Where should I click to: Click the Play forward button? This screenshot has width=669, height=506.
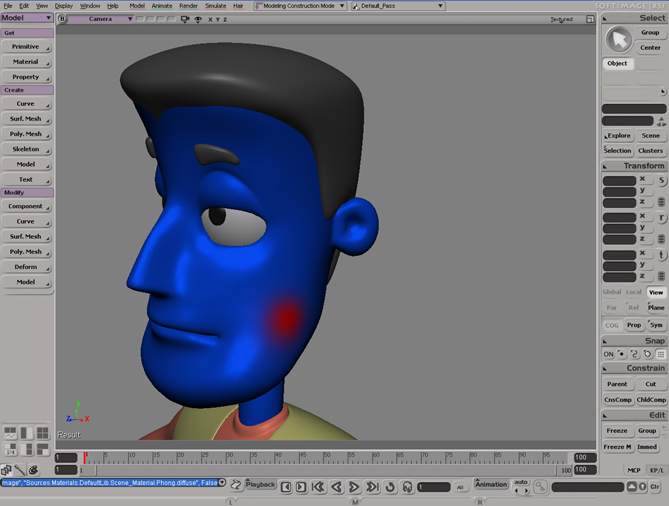point(353,487)
